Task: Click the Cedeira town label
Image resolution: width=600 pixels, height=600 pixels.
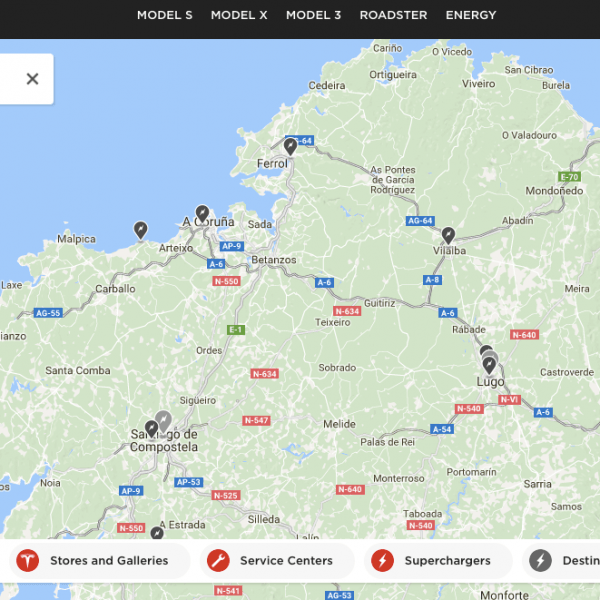Action: (327, 85)
